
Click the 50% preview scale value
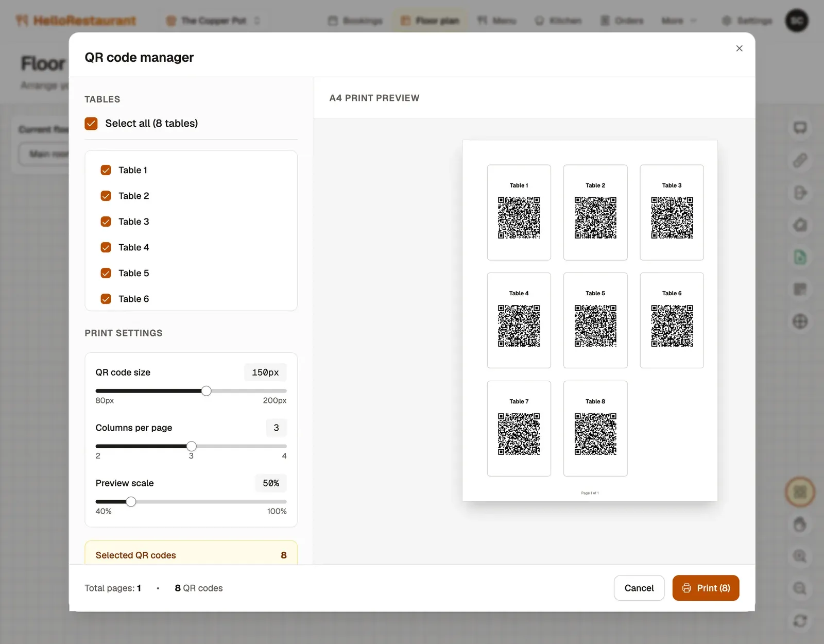click(x=271, y=483)
